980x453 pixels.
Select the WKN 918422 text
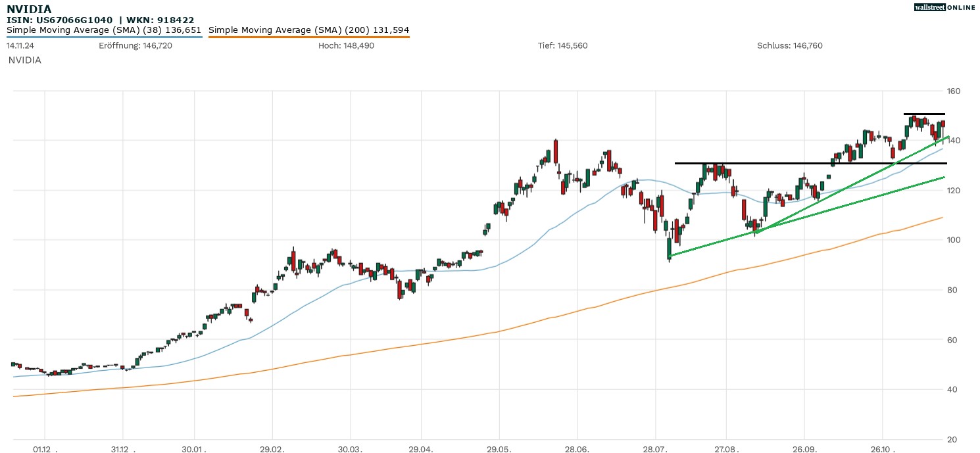pos(159,20)
